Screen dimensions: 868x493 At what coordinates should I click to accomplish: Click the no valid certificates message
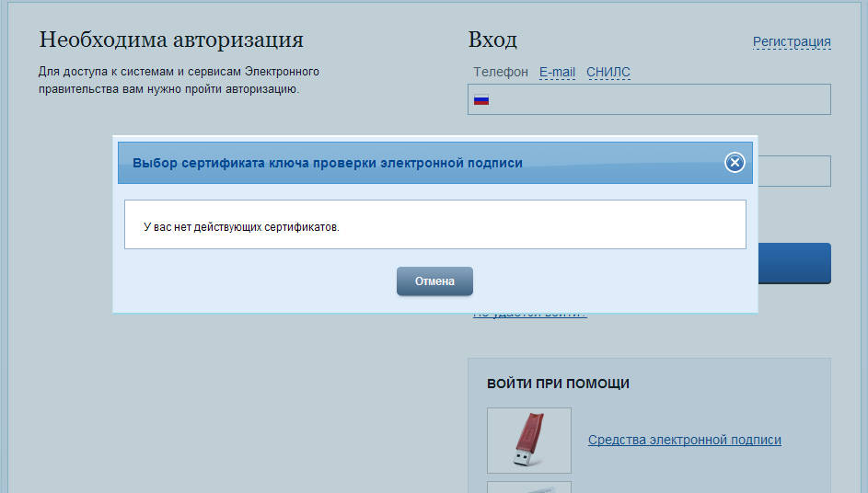pyautogui.click(x=241, y=225)
